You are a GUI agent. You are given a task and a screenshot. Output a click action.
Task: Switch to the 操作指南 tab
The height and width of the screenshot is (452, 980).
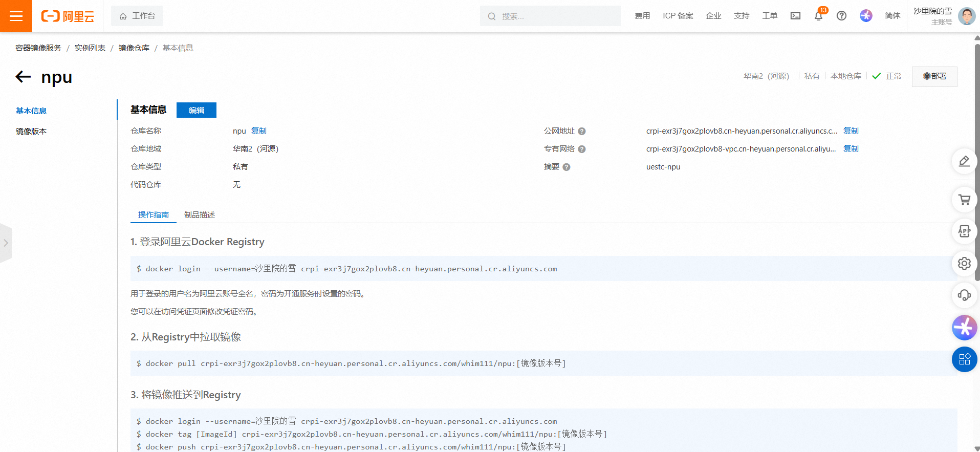click(x=154, y=214)
